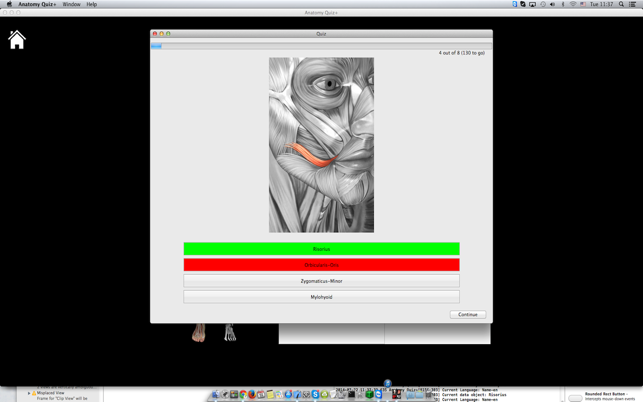Screen dimensions: 643x402
Task: Click the US flag input source icon
Action: [x=583, y=4]
